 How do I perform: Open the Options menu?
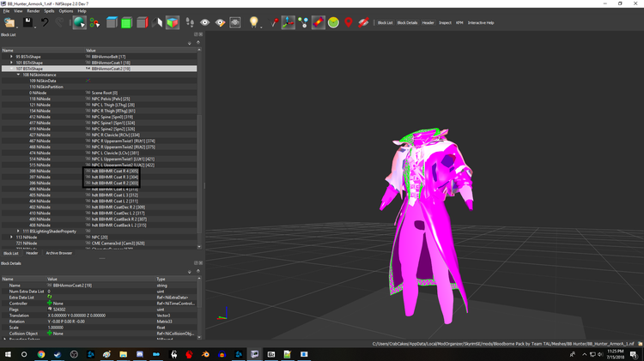click(x=66, y=11)
